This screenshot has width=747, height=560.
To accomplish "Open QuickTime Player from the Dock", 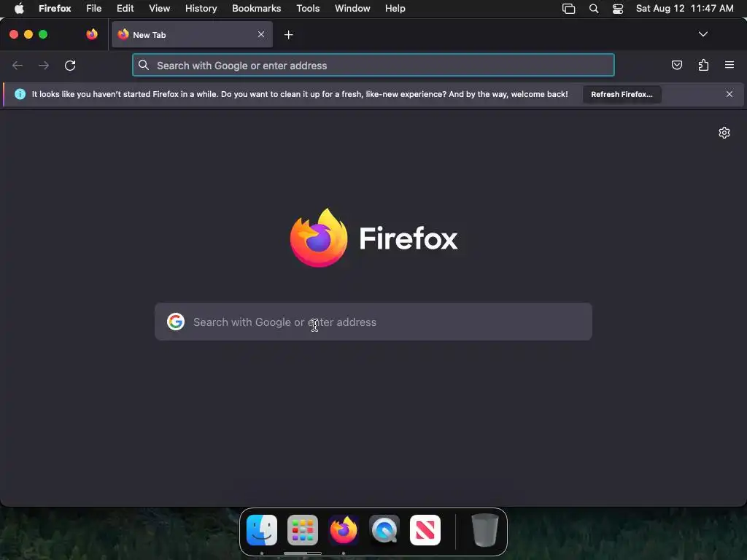I will point(384,530).
